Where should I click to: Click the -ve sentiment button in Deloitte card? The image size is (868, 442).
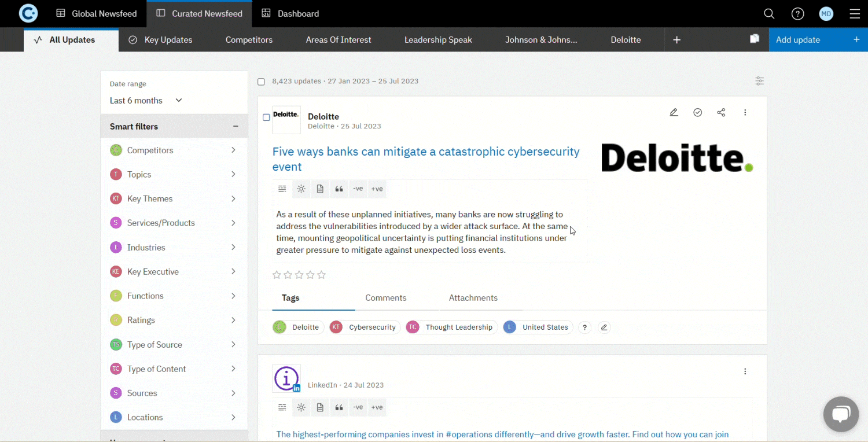click(358, 189)
